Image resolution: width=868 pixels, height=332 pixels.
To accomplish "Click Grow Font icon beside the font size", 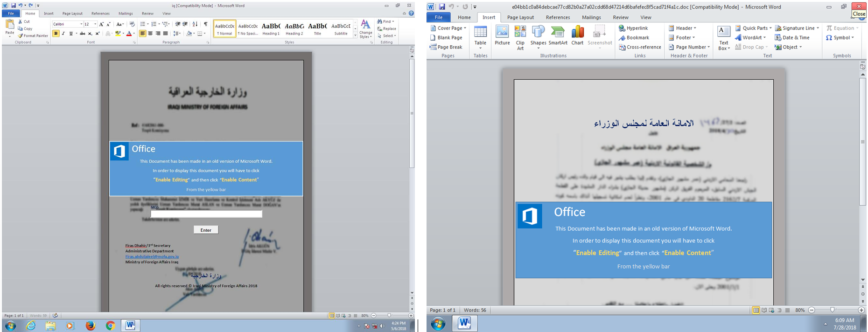I will coord(101,24).
